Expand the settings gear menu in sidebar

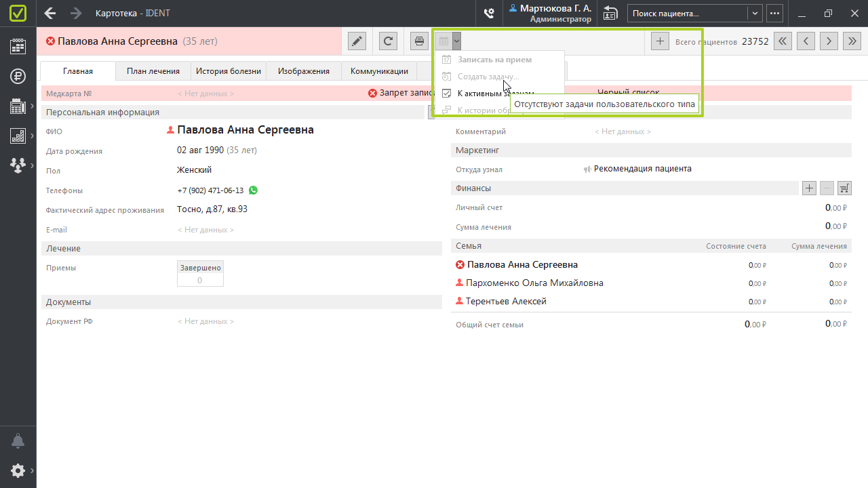(x=18, y=470)
